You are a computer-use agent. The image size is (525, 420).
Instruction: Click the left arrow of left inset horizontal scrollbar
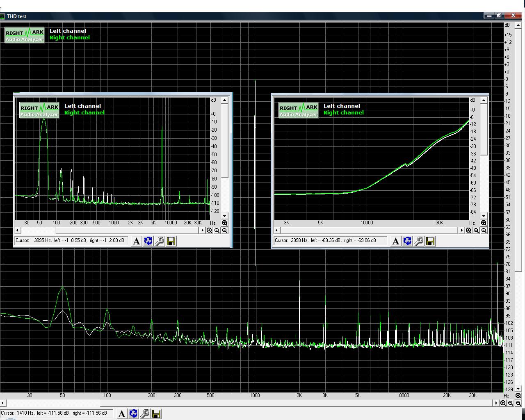18,231
